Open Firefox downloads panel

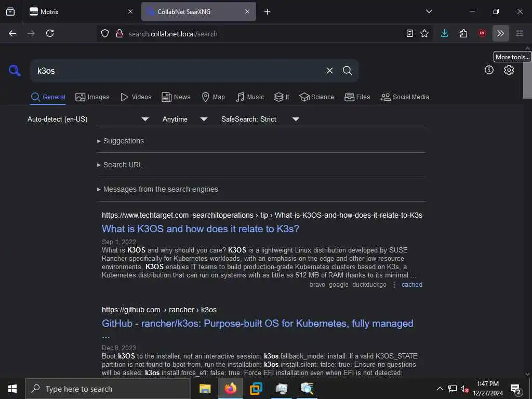(445, 33)
